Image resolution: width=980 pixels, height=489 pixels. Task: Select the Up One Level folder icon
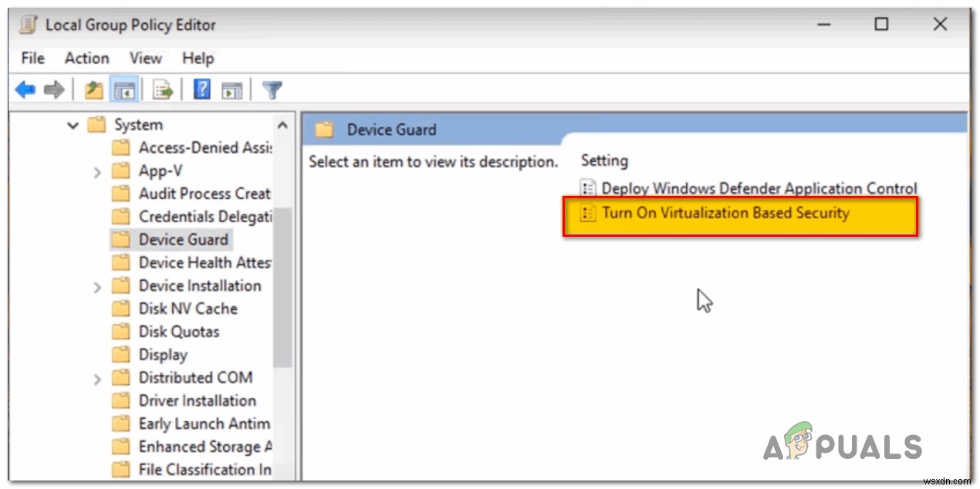[x=93, y=89]
